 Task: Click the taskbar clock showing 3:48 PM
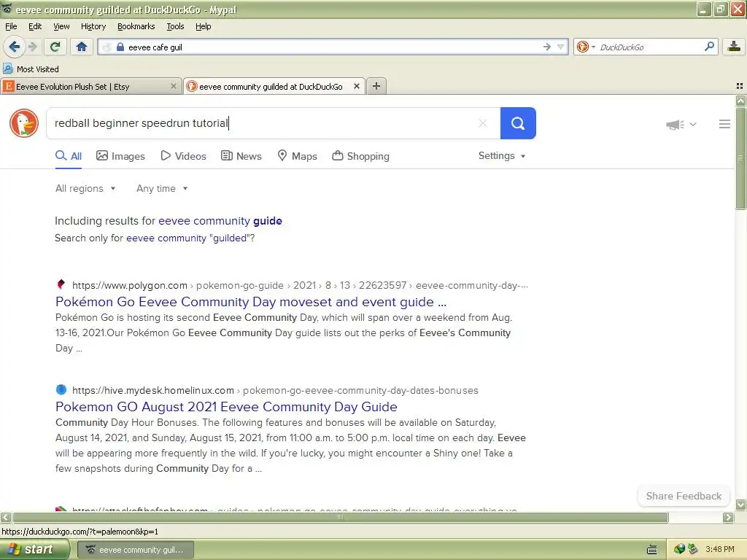[x=720, y=549]
